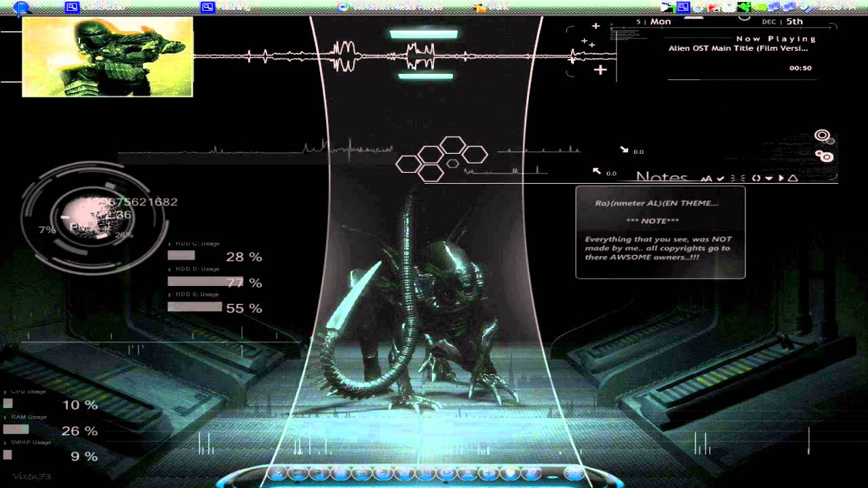Open the Windows Start orb

[x=22, y=8]
